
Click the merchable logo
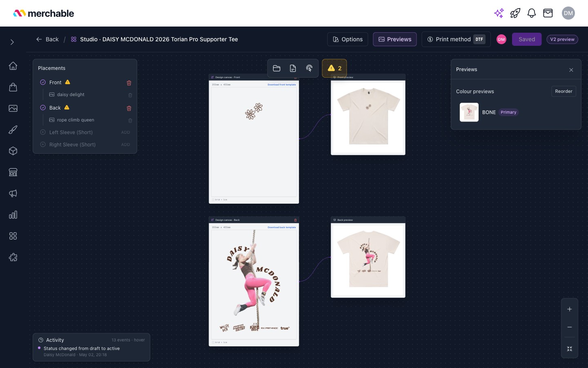click(x=43, y=13)
